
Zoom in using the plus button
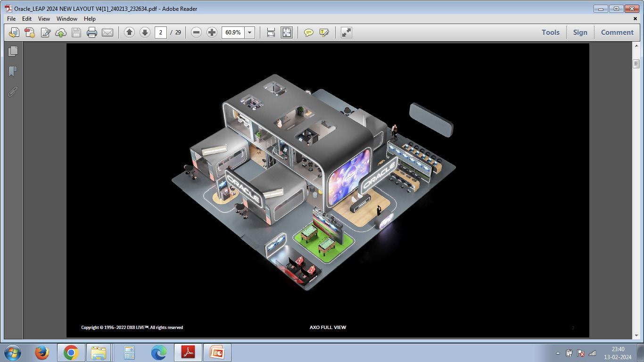(x=212, y=33)
